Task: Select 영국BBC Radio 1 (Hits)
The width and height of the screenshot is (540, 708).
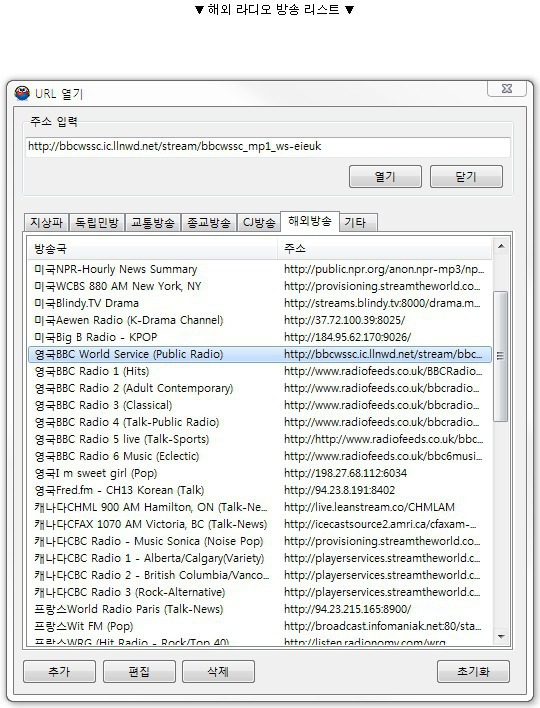Action: click(259, 371)
